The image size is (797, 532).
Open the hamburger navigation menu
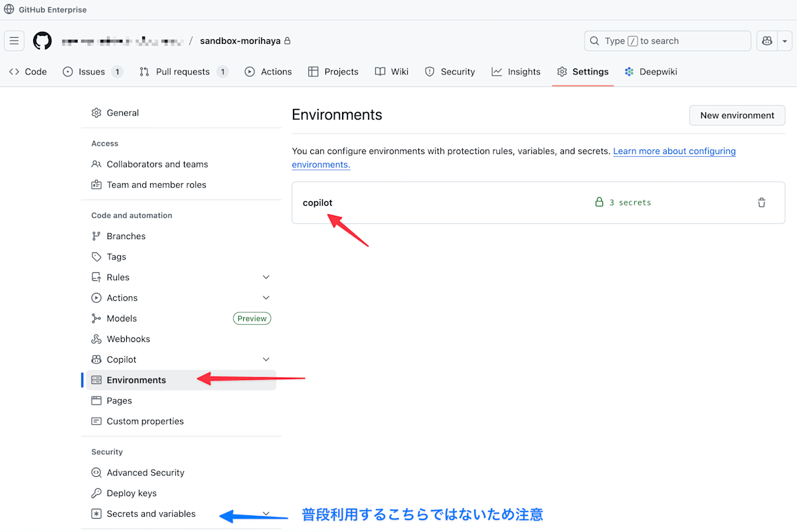pyautogui.click(x=14, y=41)
